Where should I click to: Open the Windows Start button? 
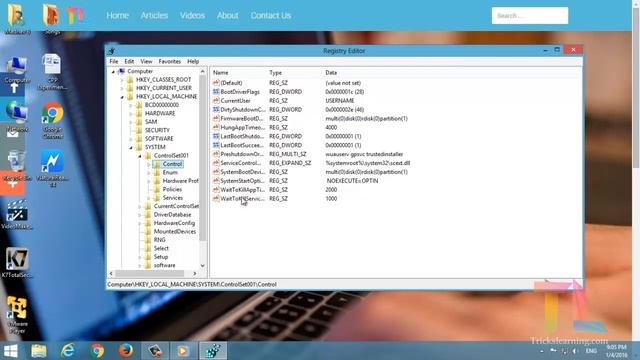pyautogui.click(x=11, y=351)
